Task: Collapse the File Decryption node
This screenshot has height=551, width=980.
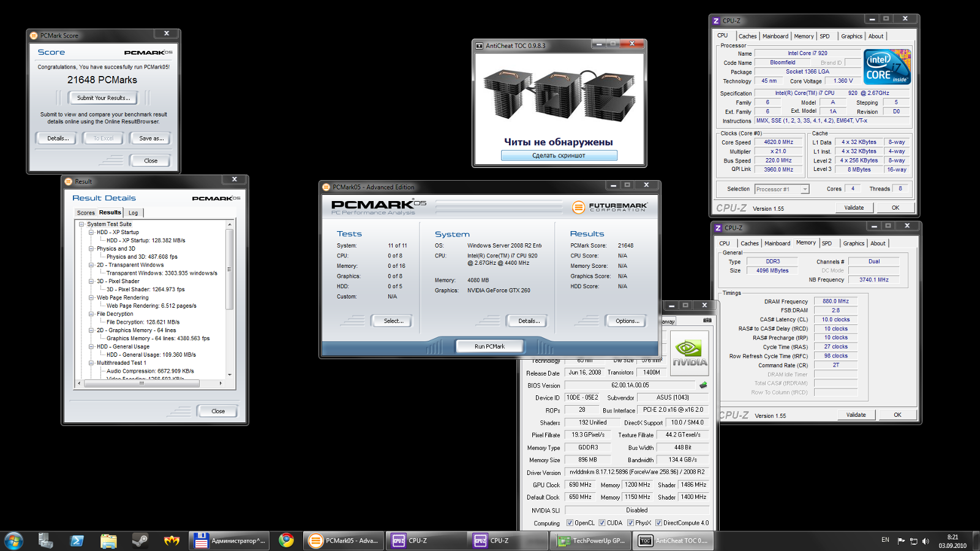Action: 91,314
